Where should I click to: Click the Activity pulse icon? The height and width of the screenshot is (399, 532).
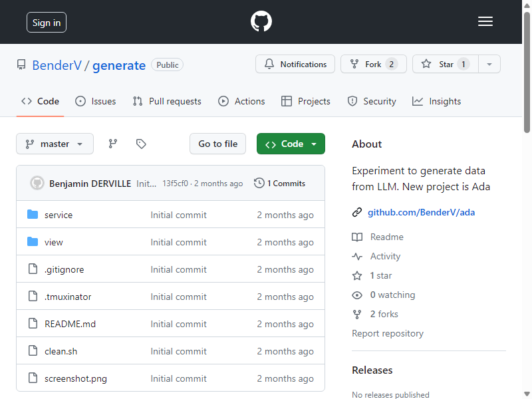pyautogui.click(x=357, y=256)
